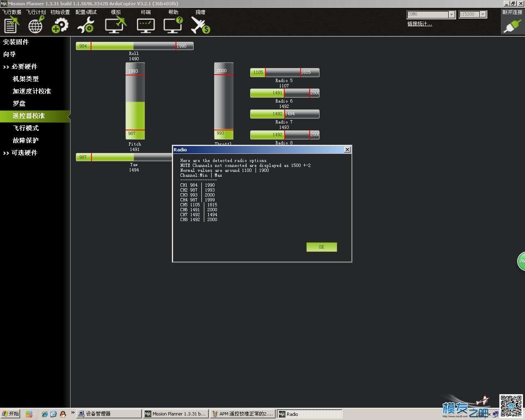Select Accelerometer Calibration (加速度计校准) item
Screen dimensions: 525x420
(32, 91)
